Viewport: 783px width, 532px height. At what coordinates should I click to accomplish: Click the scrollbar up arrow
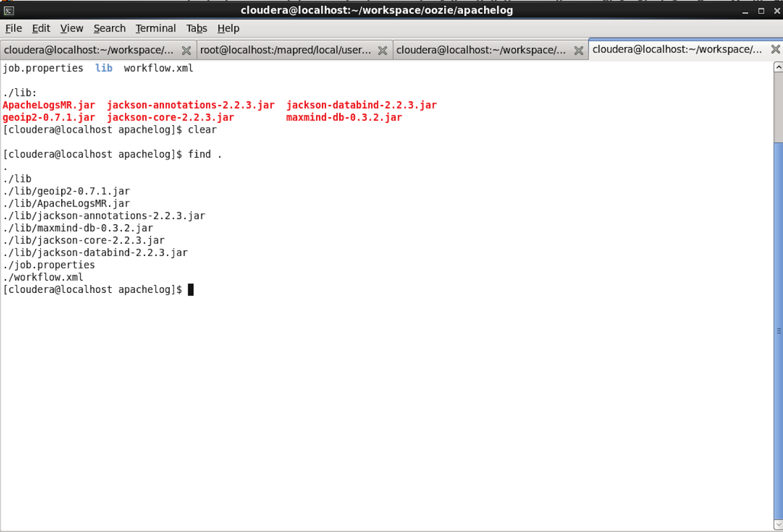(x=778, y=67)
